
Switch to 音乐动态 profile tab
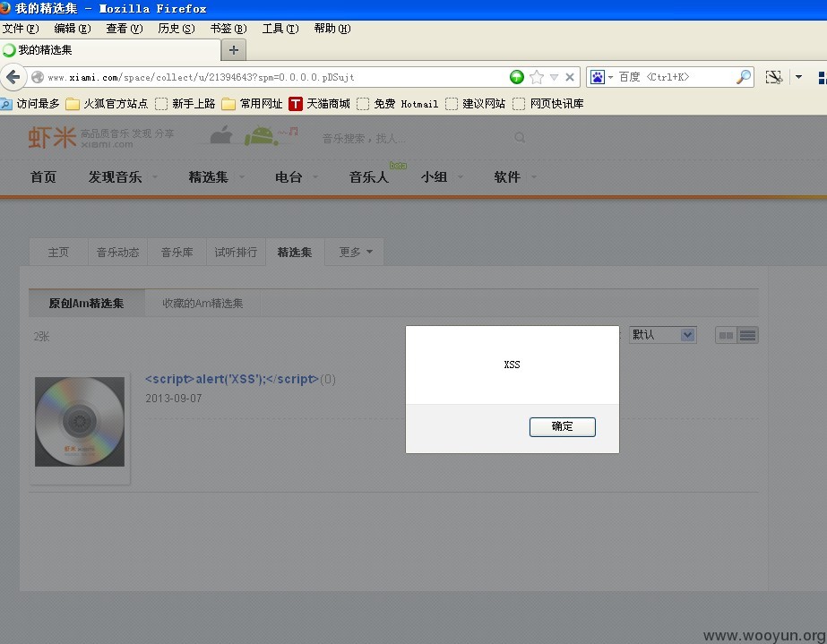[x=117, y=252]
